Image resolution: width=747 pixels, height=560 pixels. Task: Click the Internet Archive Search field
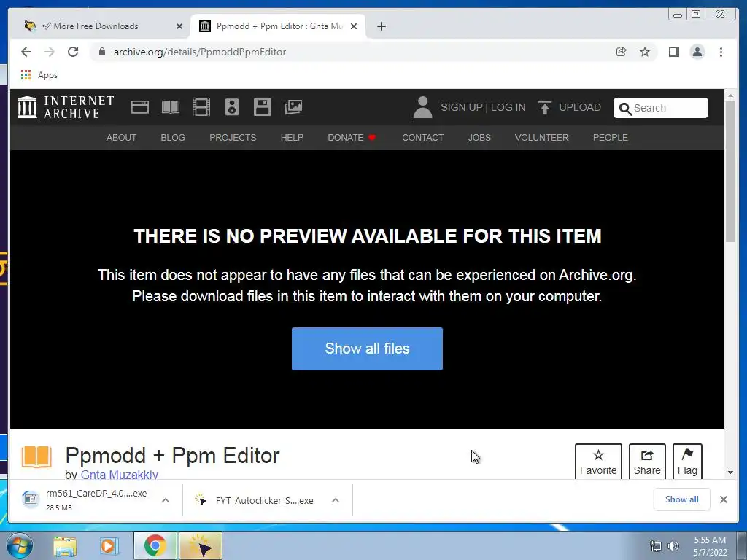pos(660,108)
